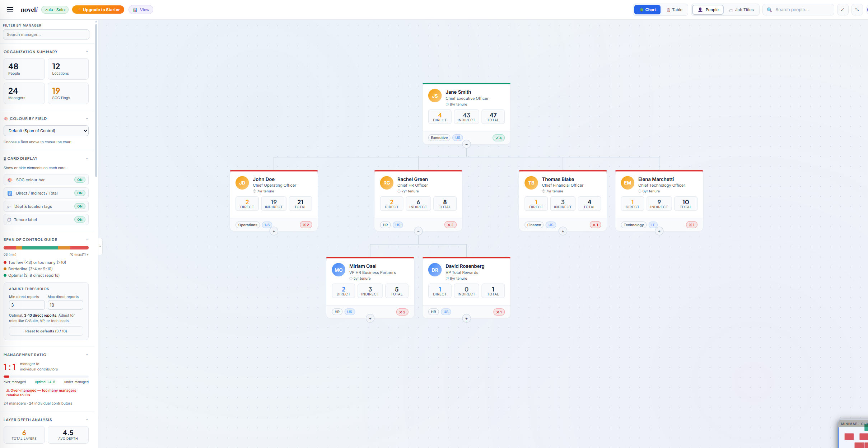The image size is (868, 448).
Task: Switch to Job Titles view toggle
Action: pos(741,10)
